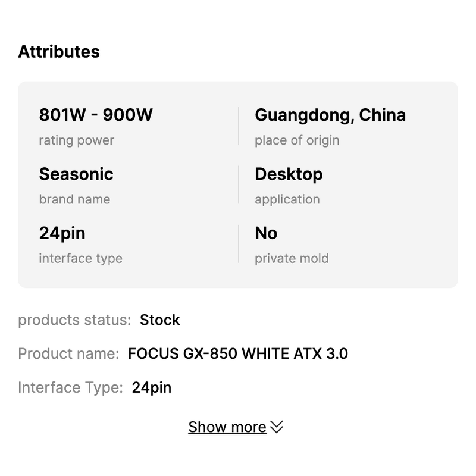
Task: Click the interface type label
Action: coord(80,258)
